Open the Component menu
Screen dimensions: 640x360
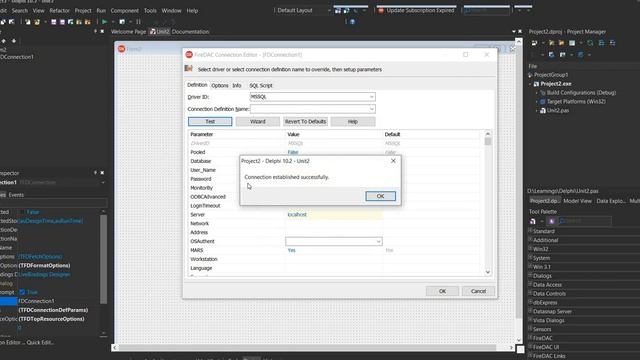pyautogui.click(x=124, y=11)
